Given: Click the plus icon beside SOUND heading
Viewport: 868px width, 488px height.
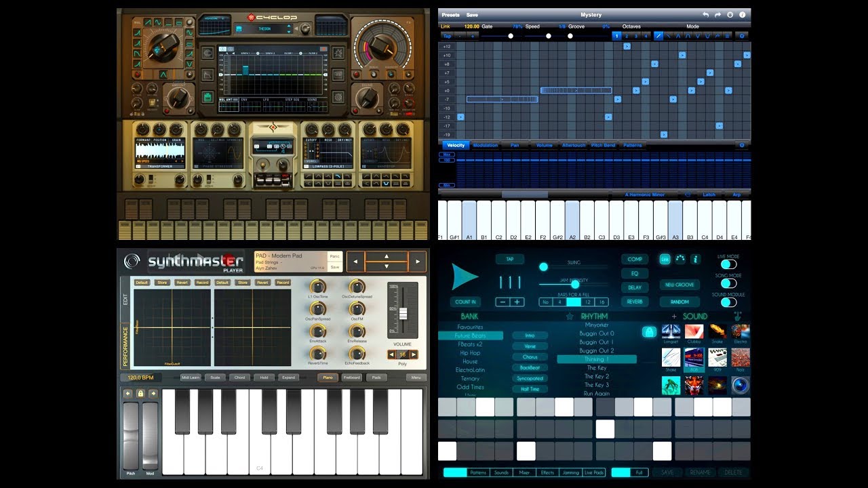Looking at the screenshot, I should (x=674, y=317).
